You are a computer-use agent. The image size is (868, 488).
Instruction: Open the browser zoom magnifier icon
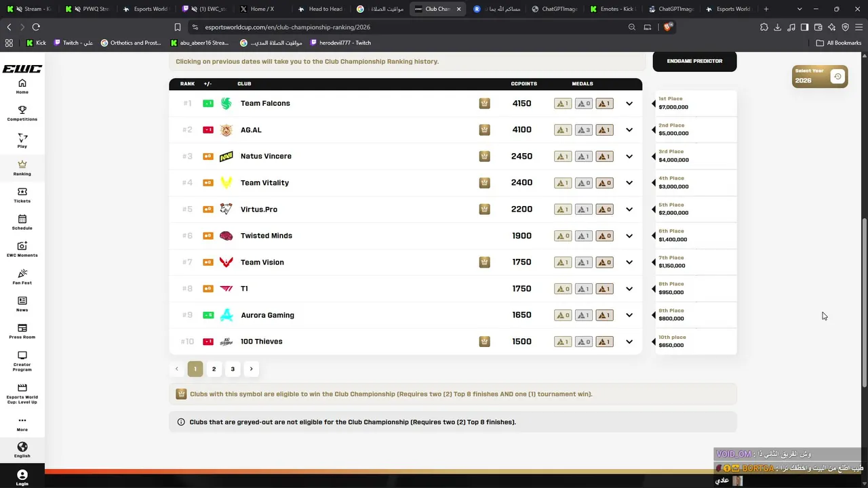632,27
